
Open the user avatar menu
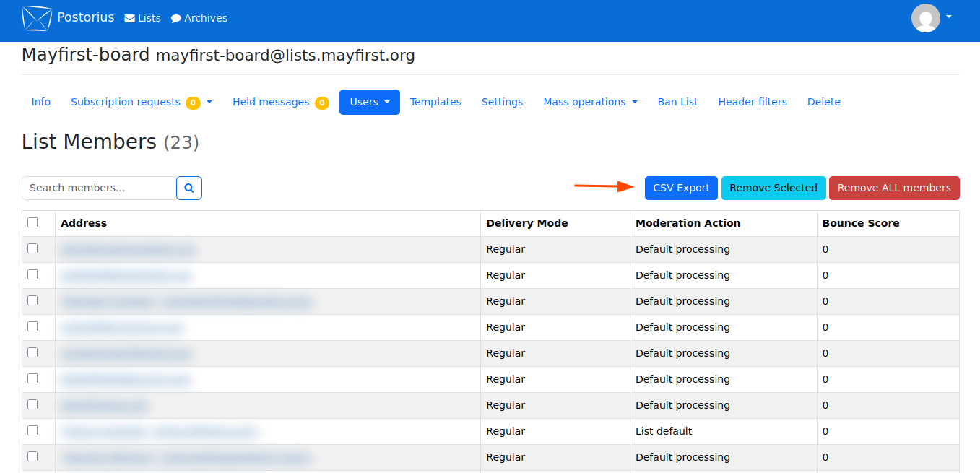(x=926, y=18)
